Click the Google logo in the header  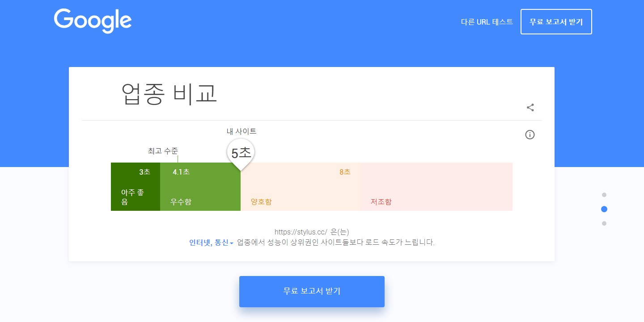tap(93, 21)
